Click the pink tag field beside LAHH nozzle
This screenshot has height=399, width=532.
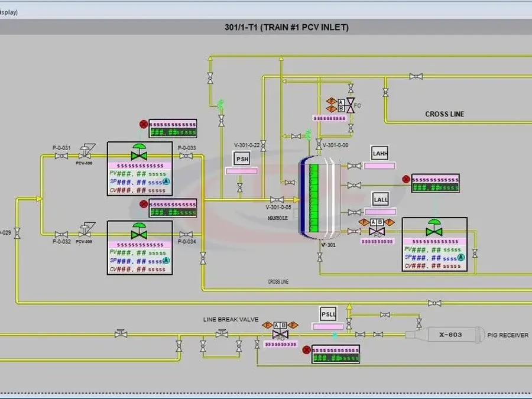pyautogui.click(x=379, y=166)
